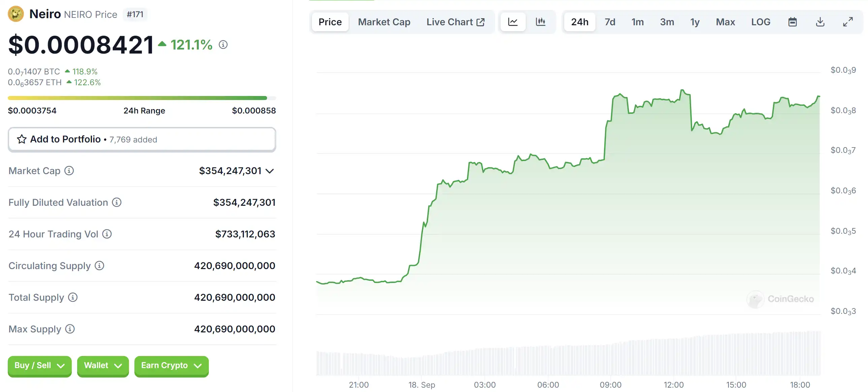Switch to candlestick chart icon

point(540,22)
